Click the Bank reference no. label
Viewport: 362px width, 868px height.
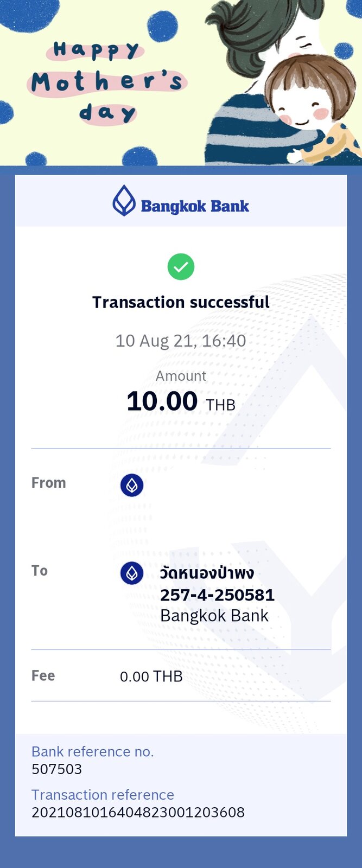tap(93, 752)
